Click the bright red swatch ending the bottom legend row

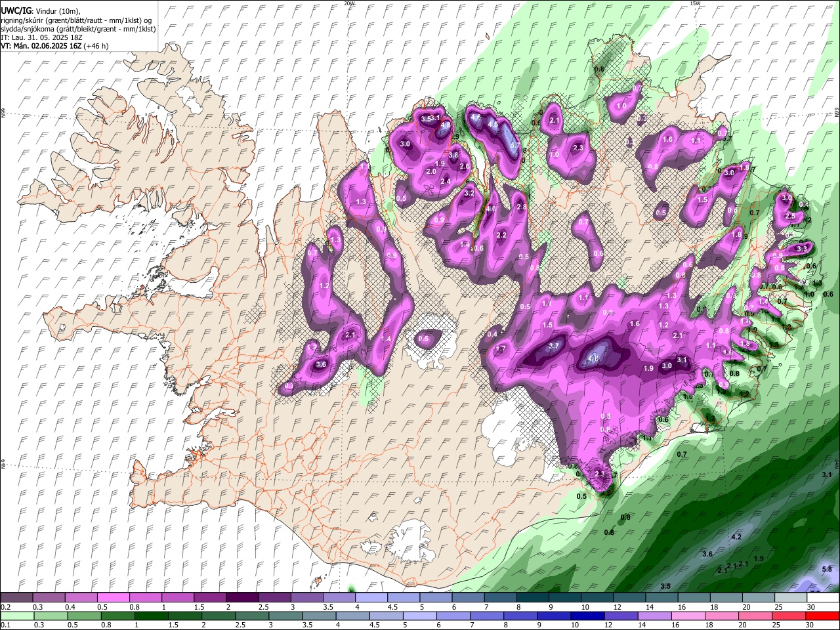821,616
